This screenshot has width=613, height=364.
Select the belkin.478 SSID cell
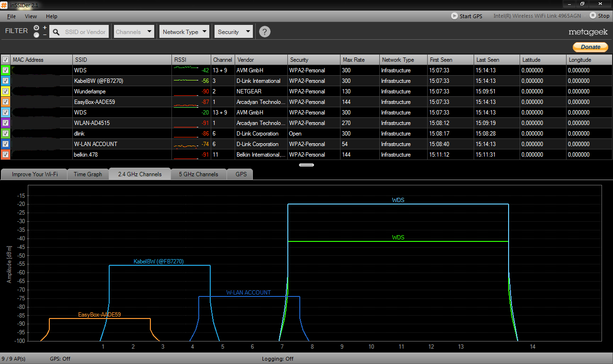[x=122, y=155]
